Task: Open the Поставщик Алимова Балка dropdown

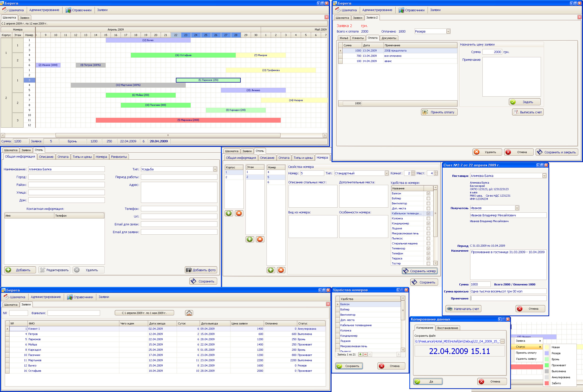Action: (x=544, y=176)
